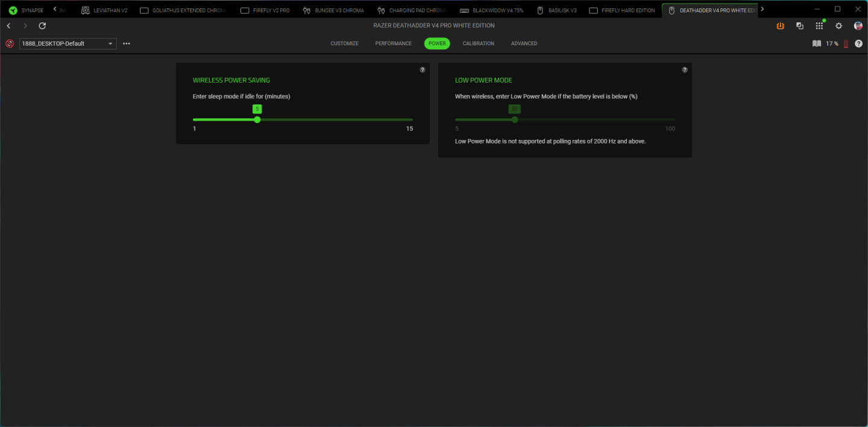
Task: Select the Power section
Action: [437, 43]
